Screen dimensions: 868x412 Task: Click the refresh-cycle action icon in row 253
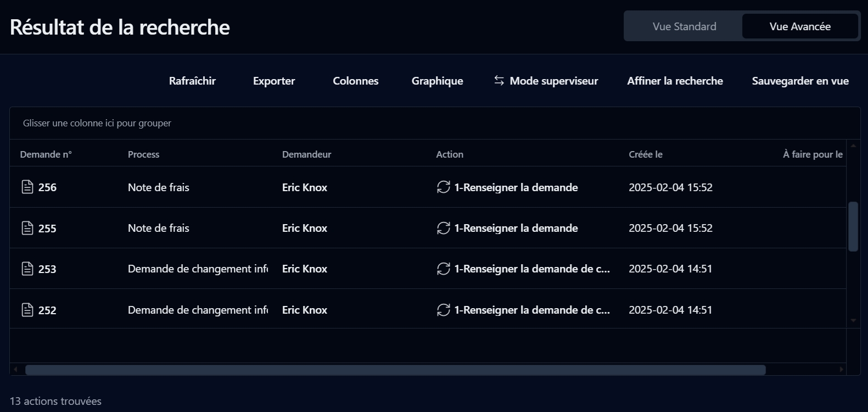pyautogui.click(x=443, y=269)
